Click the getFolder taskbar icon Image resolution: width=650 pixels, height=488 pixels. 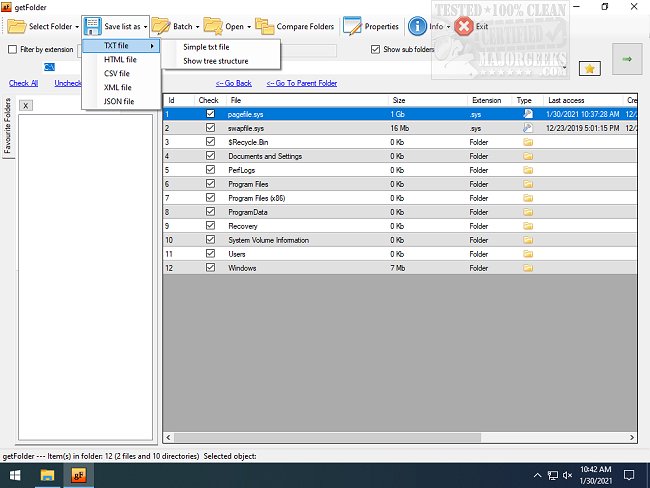click(78, 475)
